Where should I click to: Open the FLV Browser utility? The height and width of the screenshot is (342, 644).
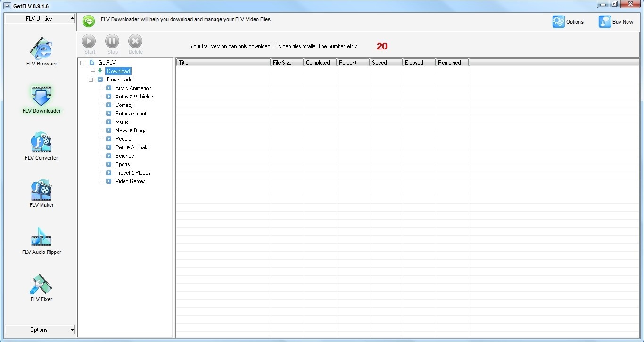click(x=41, y=50)
